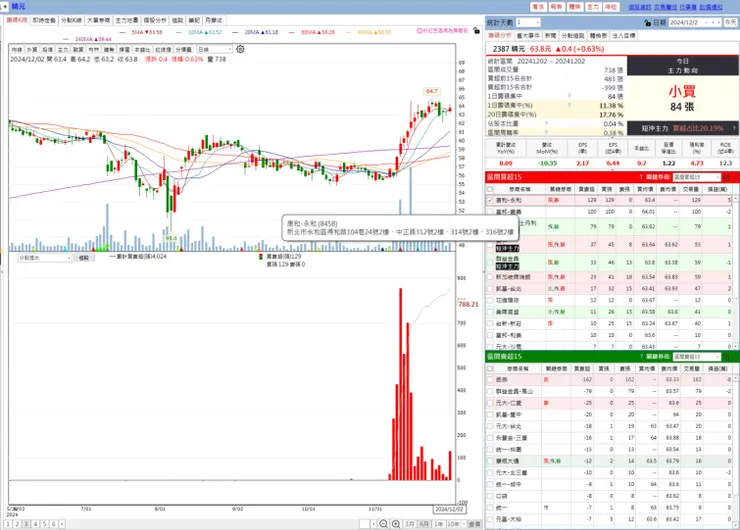The height and width of the screenshot is (530, 740).
Task: Open the 分點進出 dropdown below the chart
Action: [x=44, y=258]
